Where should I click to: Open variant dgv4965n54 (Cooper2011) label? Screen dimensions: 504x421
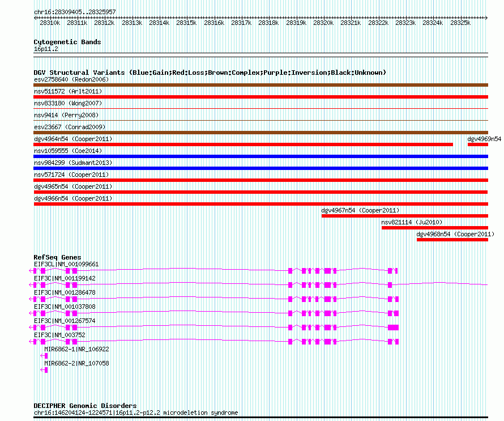click(73, 186)
